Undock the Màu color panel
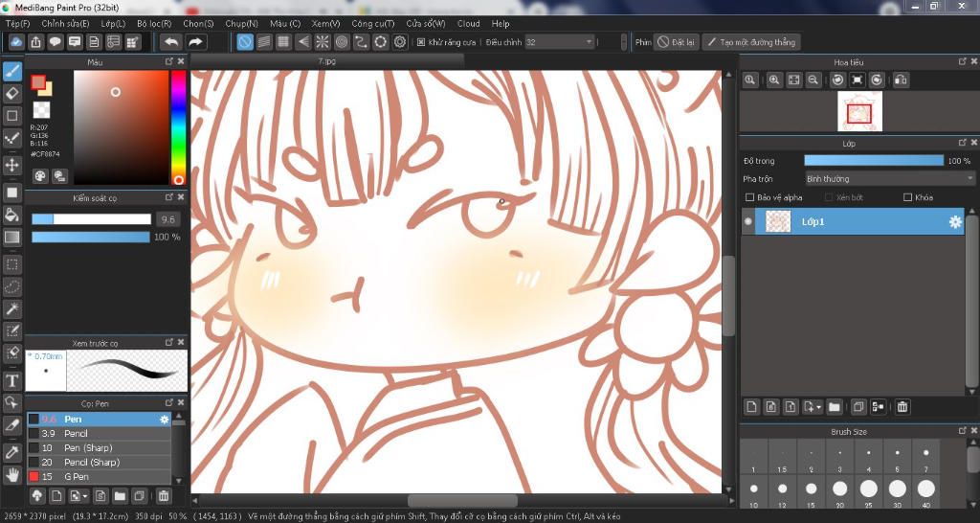 [169, 61]
